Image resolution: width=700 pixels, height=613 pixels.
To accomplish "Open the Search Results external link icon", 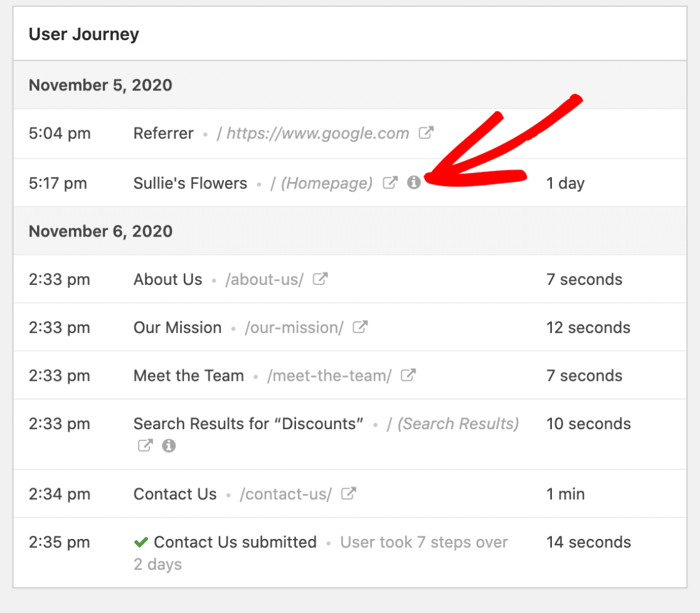I will tap(144, 446).
